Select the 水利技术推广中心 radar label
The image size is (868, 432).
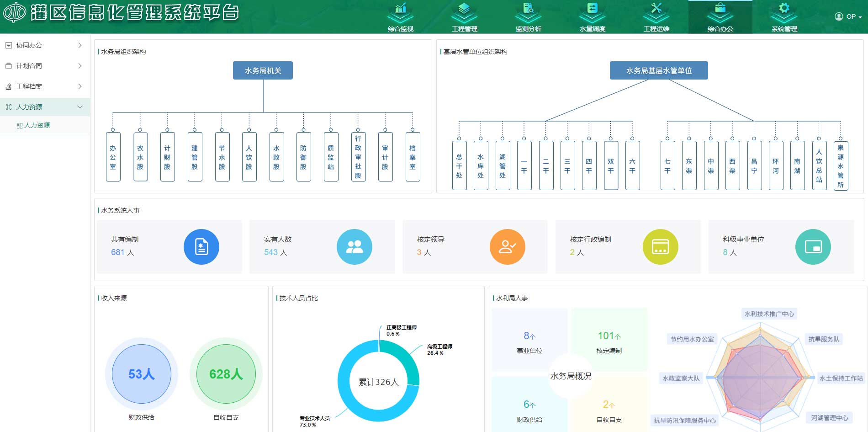769,314
